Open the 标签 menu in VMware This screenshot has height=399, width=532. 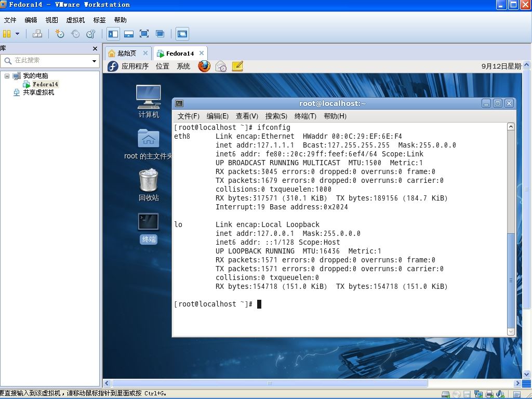click(x=99, y=20)
